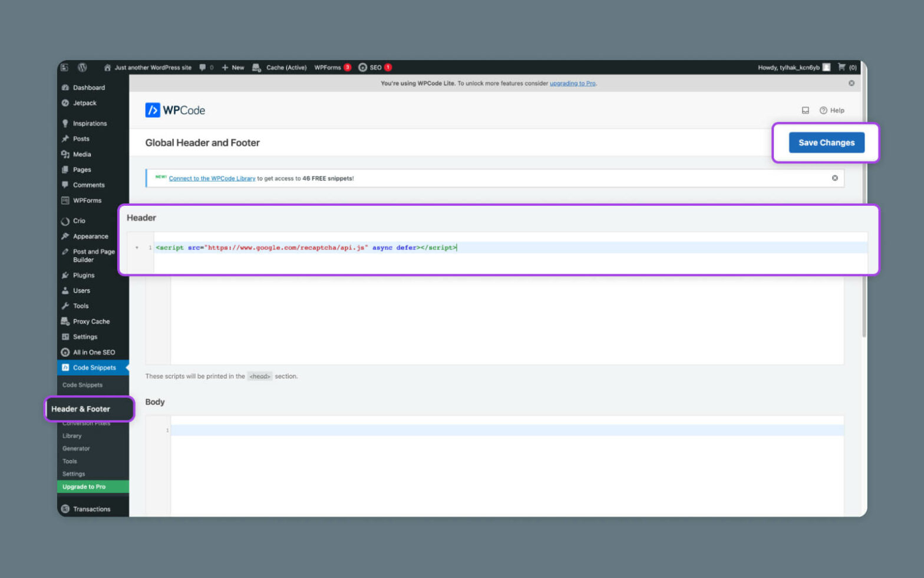Toggle the admin menu collapse icon
The image size is (924, 578).
tap(65, 67)
